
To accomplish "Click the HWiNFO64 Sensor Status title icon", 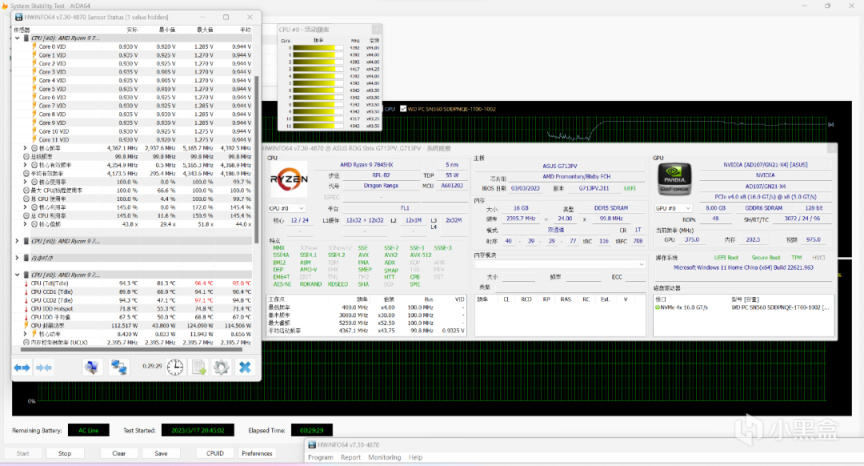I will click(x=18, y=17).
